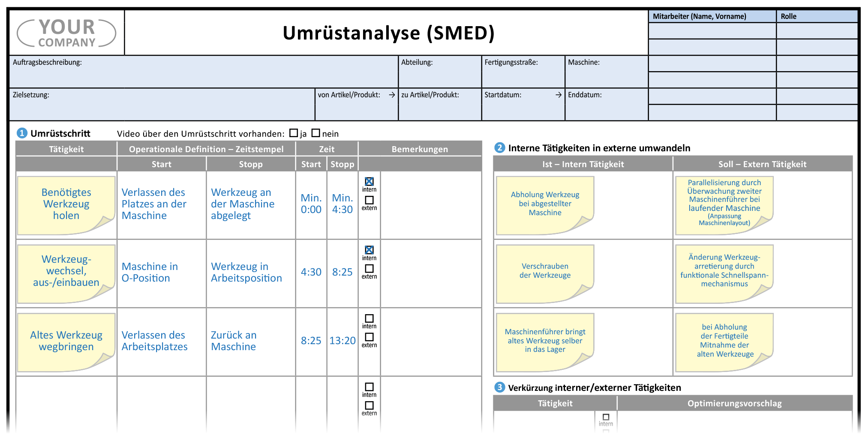Screen dimensions: 868x447
Task: Check the 'nein' video available checkbox
Action: 316,133
